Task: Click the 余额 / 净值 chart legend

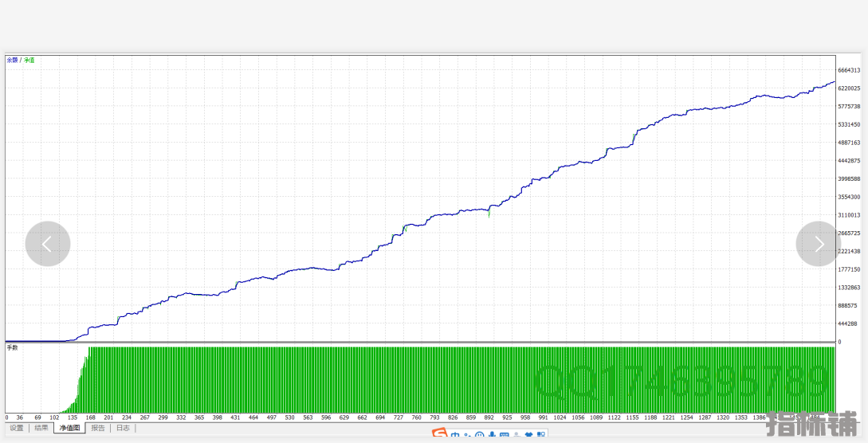Action: pyautogui.click(x=21, y=60)
